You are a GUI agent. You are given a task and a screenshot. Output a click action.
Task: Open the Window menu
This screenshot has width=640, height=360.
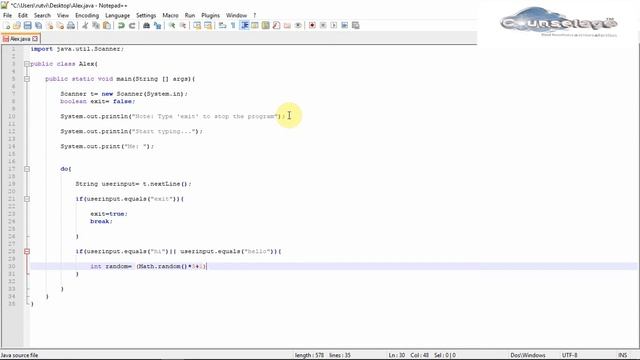tap(237, 16)
